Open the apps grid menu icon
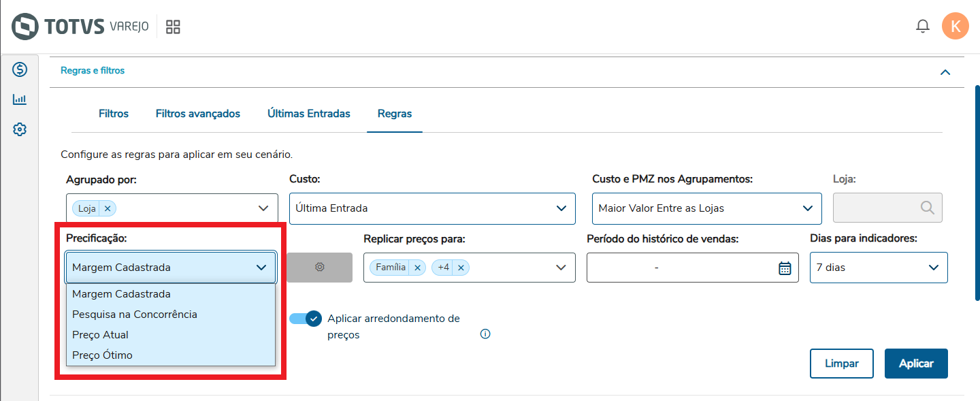Image resolution: width=980 pixels, height=401 pixels. [173, 27]
